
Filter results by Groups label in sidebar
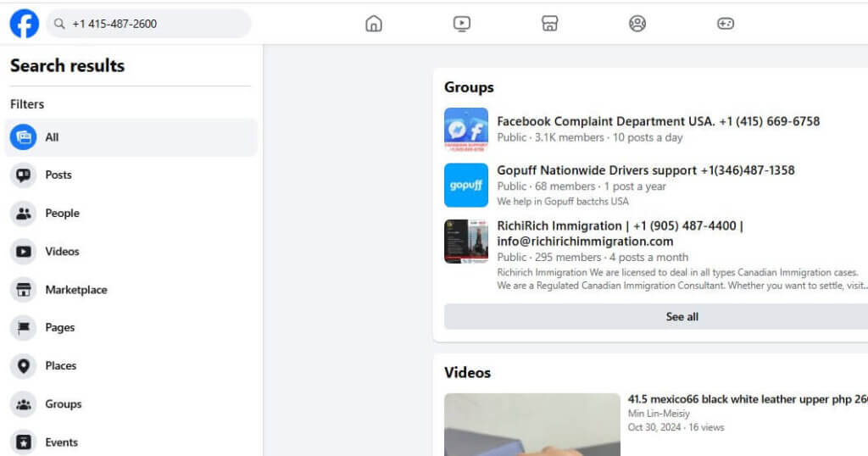(64, 404)
